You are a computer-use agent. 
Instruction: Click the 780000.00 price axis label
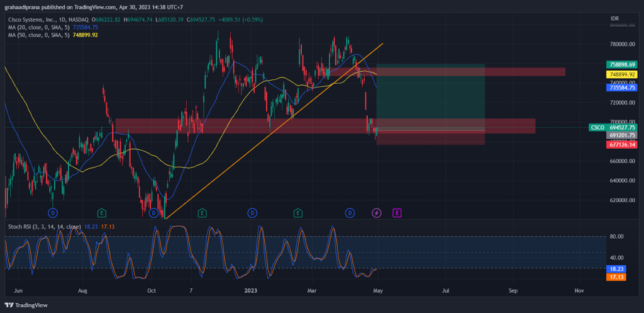click(x=622, y=44)
